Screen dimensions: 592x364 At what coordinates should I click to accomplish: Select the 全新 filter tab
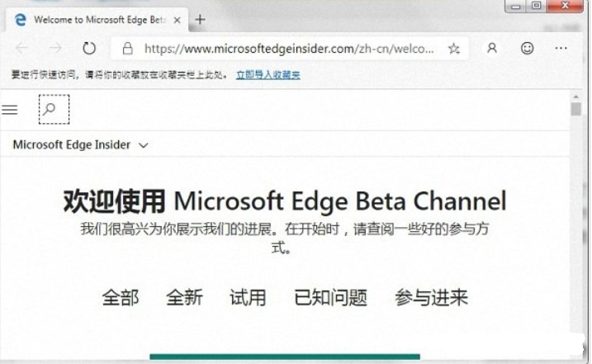click(185, 297)
